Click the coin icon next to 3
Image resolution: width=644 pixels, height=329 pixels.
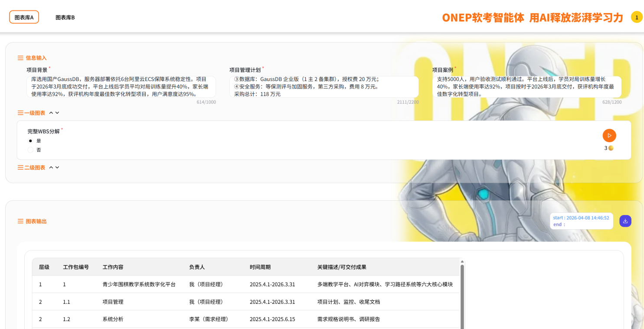pos(611,148)
